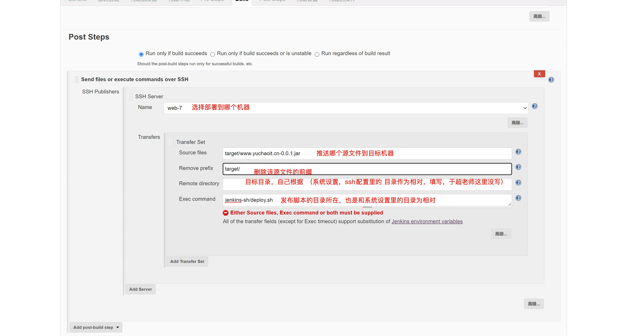The width and height of the screenshot is (644, 336).
Task: Click help icon next to SSH Server Name
Action: tap(535, 106)
